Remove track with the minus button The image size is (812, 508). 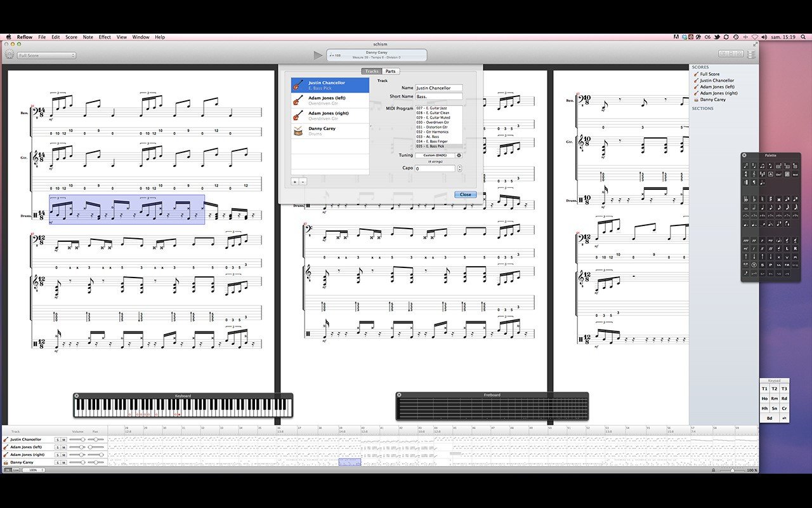[x=303, y=181]
